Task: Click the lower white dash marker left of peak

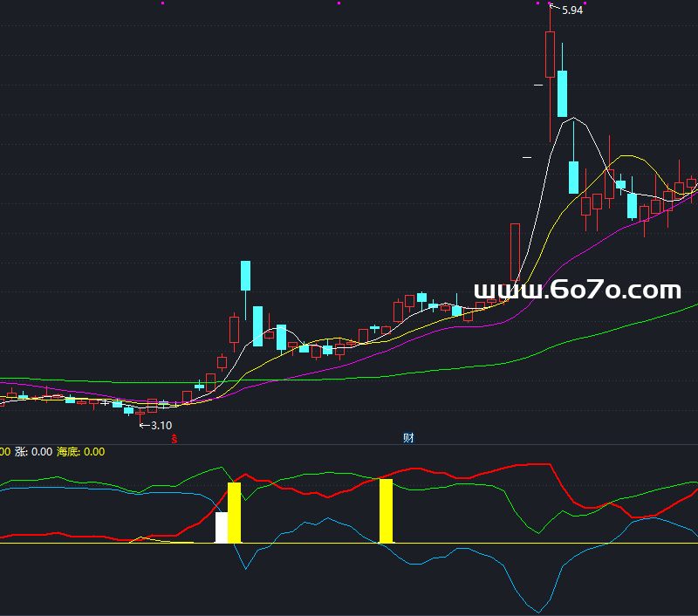Action: point(527,157)
